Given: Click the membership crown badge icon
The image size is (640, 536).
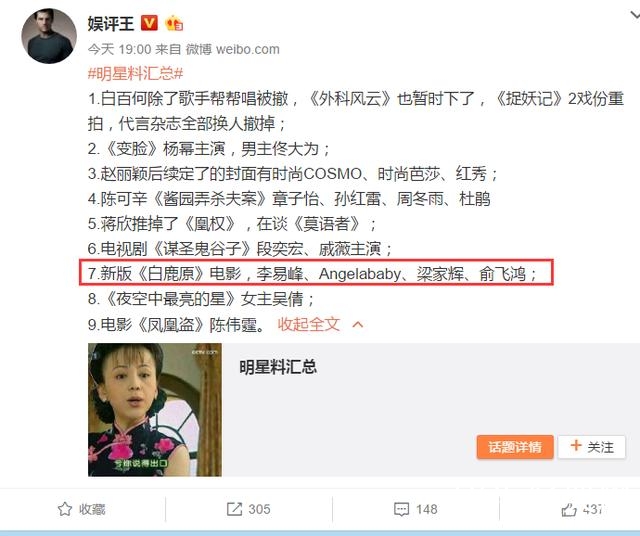Looking at the screenshot, I should [174, 23].
